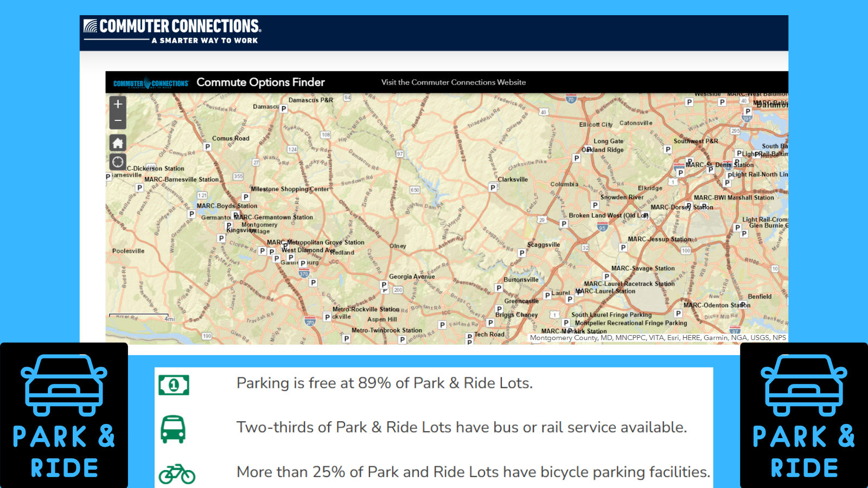Select the Scaggsville parking marker
This screenshot has width=868, height=488.
point(521,253)
